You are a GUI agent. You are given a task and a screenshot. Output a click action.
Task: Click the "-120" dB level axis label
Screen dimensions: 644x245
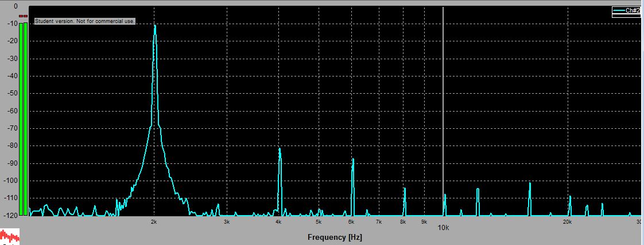point(11,215)
